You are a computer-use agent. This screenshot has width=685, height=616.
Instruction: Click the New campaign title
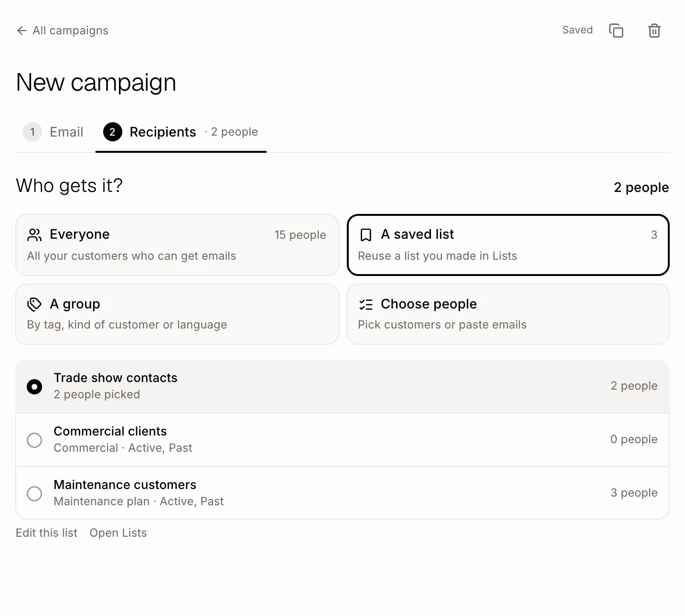pos(96,83)
